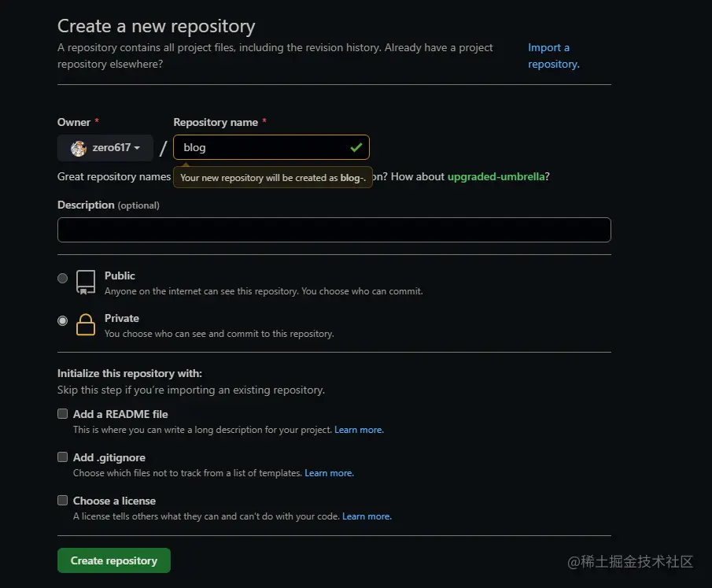Viewport: 712px width, 588px height.
Task: Tick the Choose a license checkbox
Action: [x=63, y=501]
